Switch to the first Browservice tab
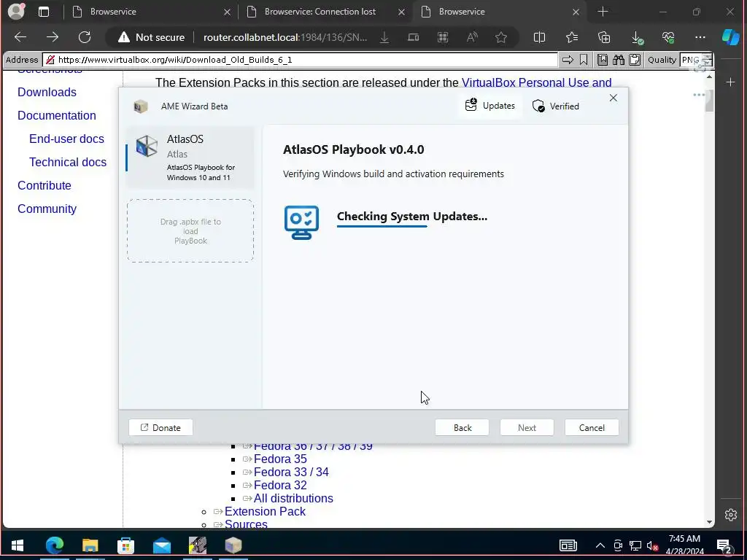 click(147, 12)
